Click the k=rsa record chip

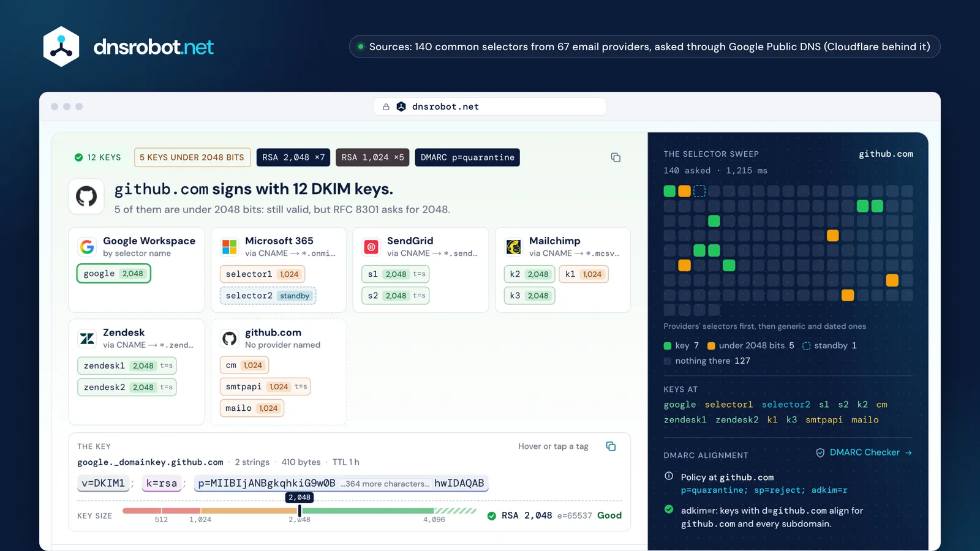click(162, 483)
